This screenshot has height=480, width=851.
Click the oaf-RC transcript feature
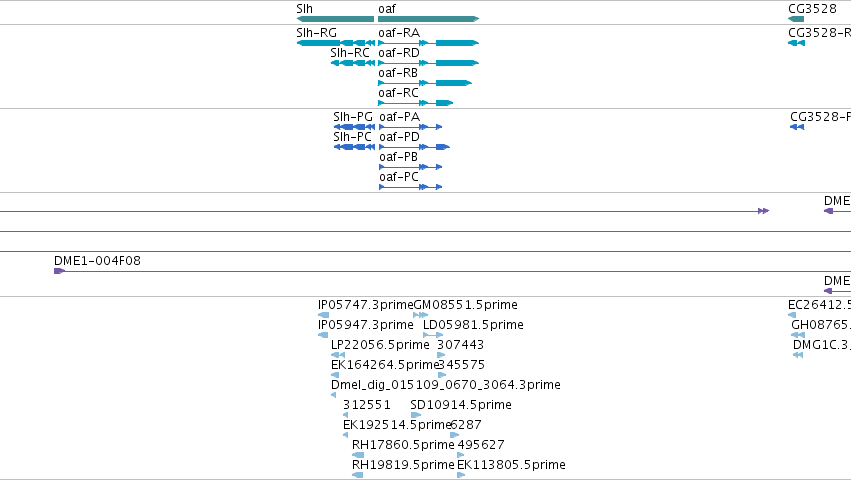(416, 103)
